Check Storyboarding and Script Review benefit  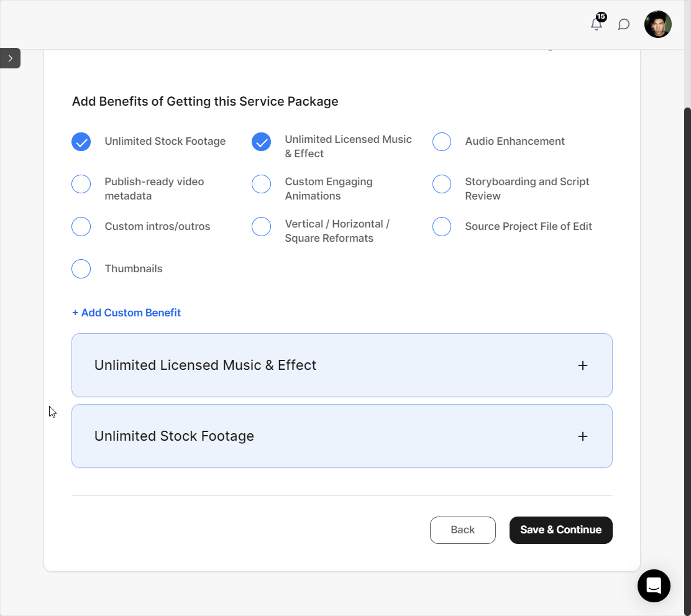pos(442,185)
